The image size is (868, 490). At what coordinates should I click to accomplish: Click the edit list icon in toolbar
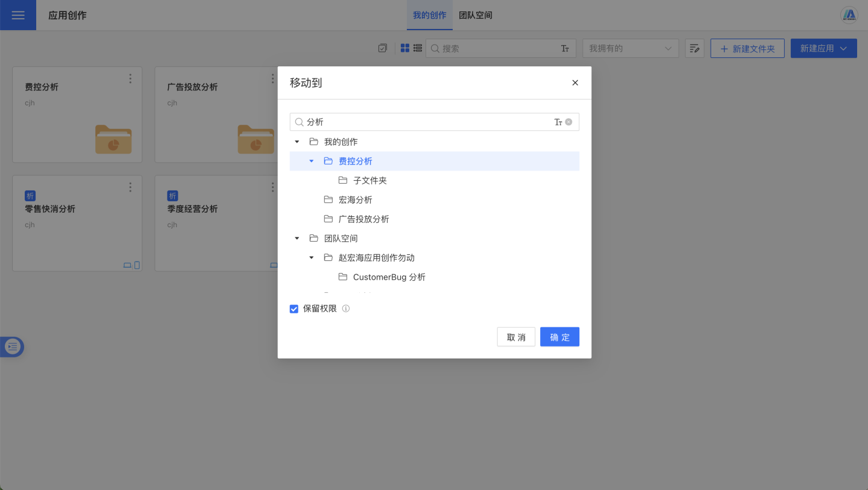point(694,48)
